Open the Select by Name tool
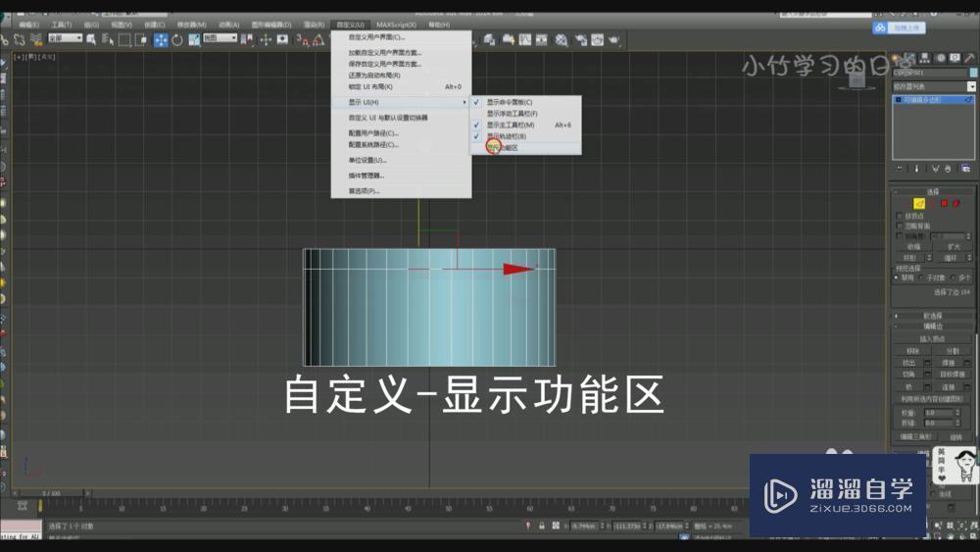Viewport: 980px width, 552px height. click(108, 40)
